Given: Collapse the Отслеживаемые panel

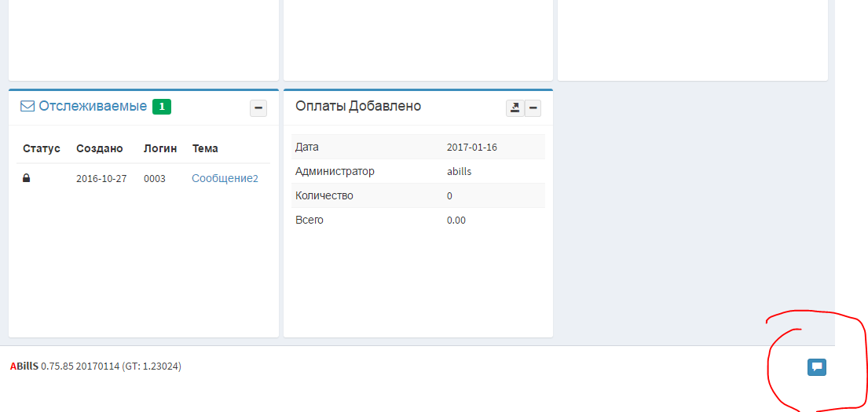Looking at the screenshot, I should [258, 108].
